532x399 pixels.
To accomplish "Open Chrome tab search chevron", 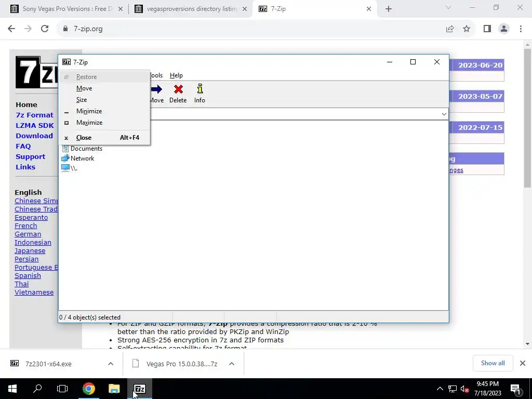I will (448, 7).
